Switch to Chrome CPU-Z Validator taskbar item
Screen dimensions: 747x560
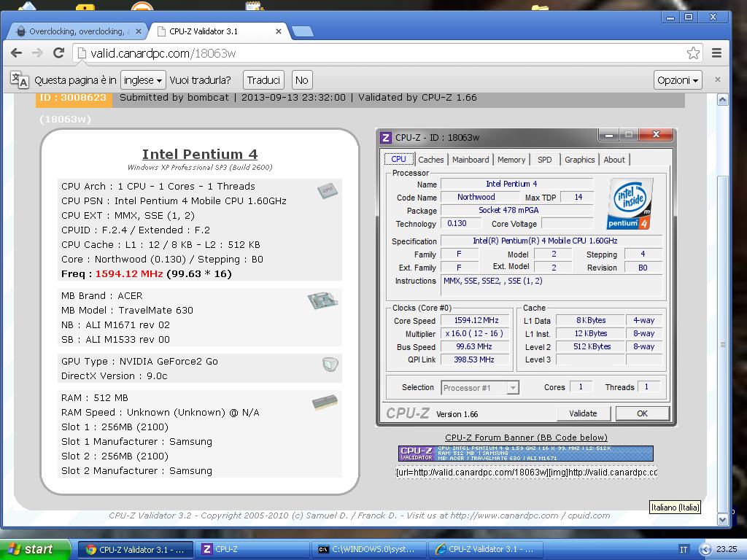pyautogui.click(x=136, y=549)
